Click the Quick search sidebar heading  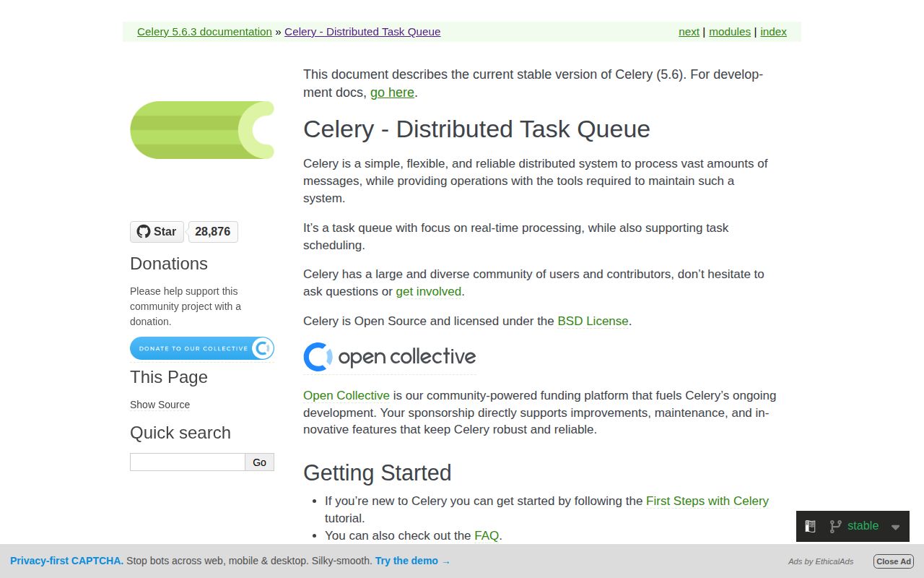pyautogui.click(x=180, y=433)
